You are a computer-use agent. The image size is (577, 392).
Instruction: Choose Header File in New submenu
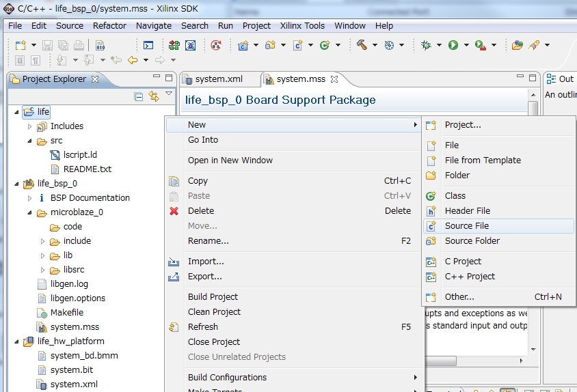click(498, 211)
